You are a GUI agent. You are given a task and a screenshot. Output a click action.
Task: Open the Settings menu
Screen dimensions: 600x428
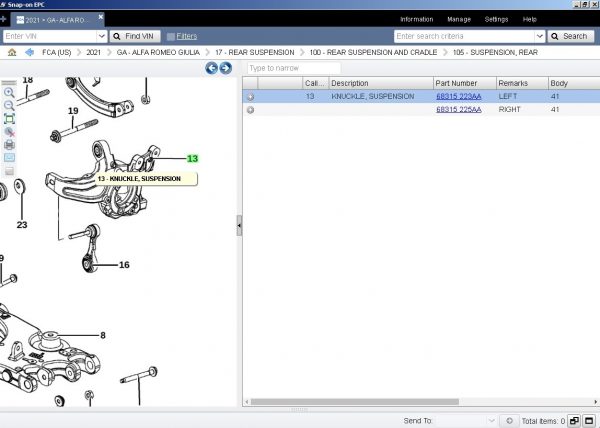[496, 19]
